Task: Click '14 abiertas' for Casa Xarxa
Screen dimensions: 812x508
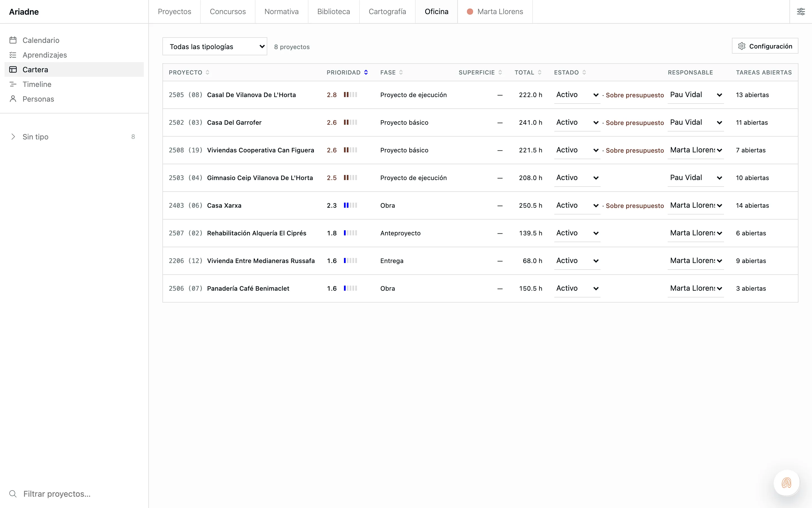Action: pos(752,206)
